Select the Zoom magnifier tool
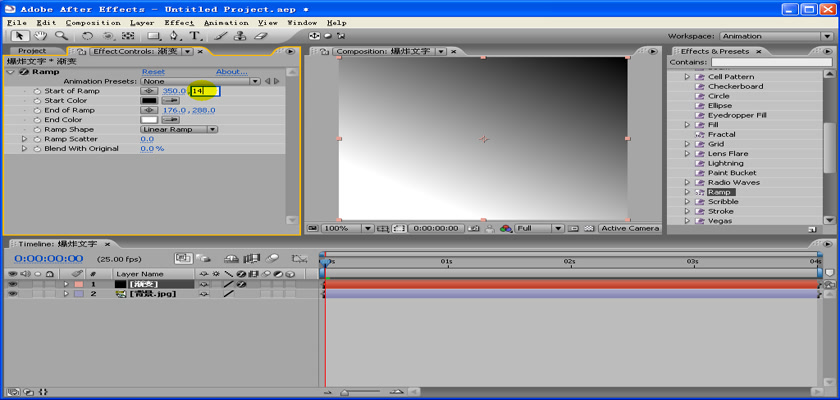 click(61, 36)
